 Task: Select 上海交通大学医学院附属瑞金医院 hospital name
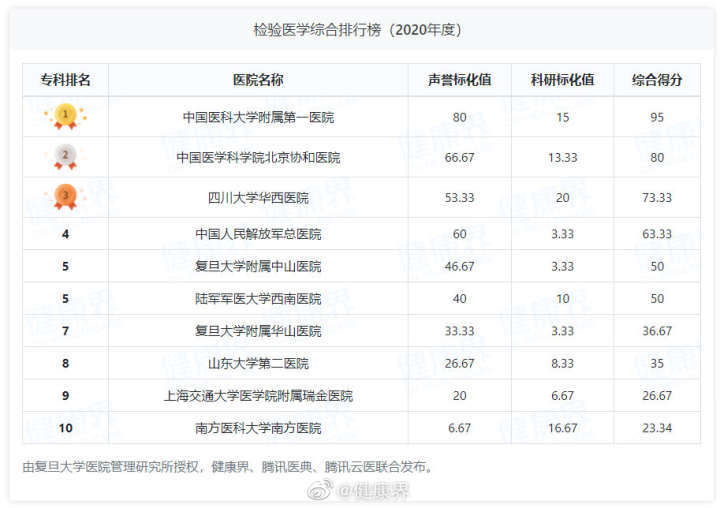(258, 395)
